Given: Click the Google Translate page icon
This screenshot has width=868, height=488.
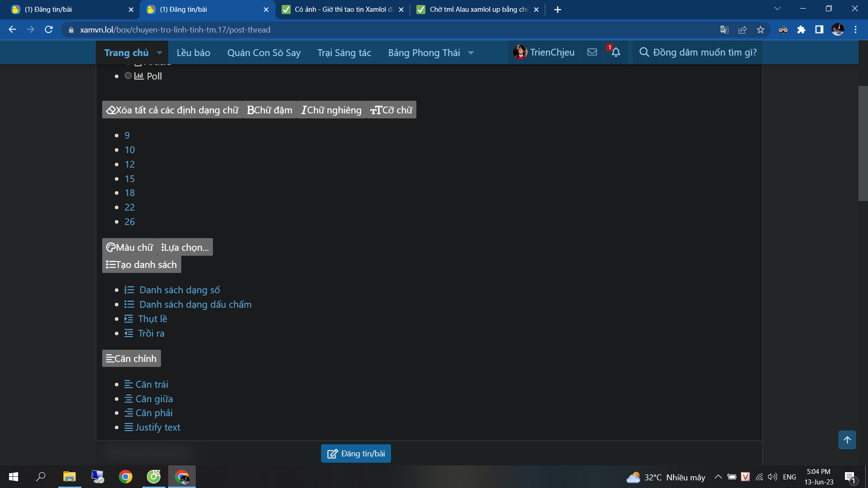Looking at the screenshot, I should pyautogui.click(x=724, y=30).
